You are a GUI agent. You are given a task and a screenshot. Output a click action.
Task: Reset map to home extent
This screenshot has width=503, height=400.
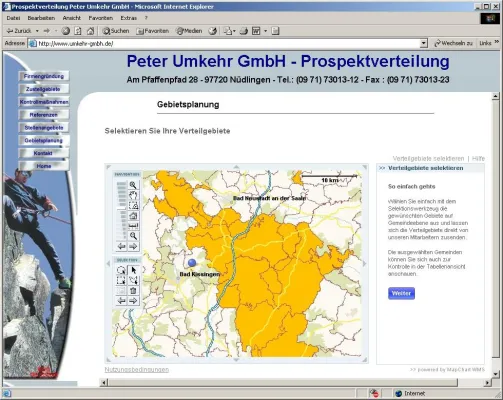[x=133, y=216]
